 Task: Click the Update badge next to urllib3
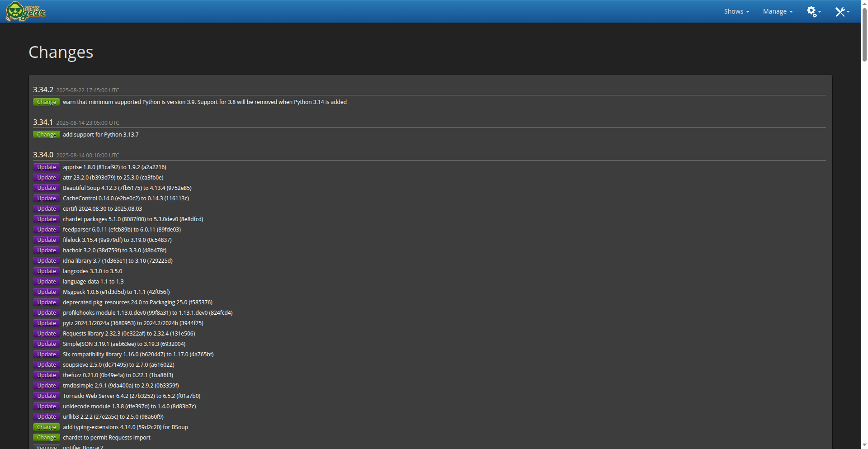(47, 417)
